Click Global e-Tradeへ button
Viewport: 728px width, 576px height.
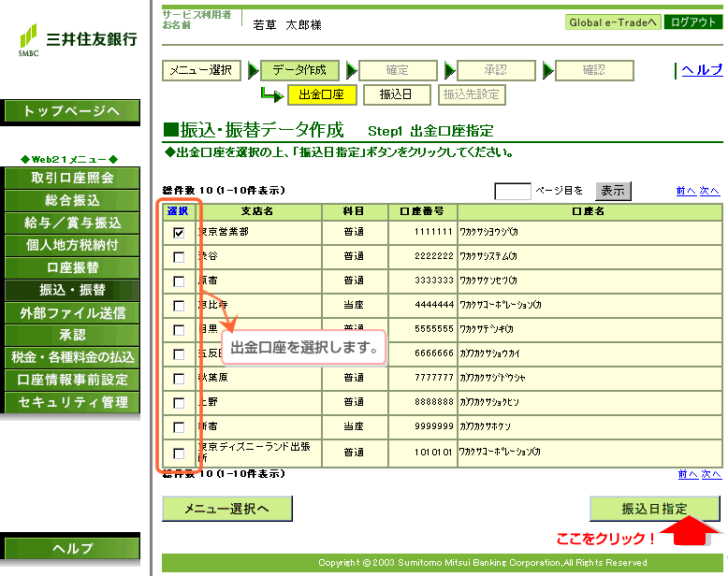[x=613, y=22]
